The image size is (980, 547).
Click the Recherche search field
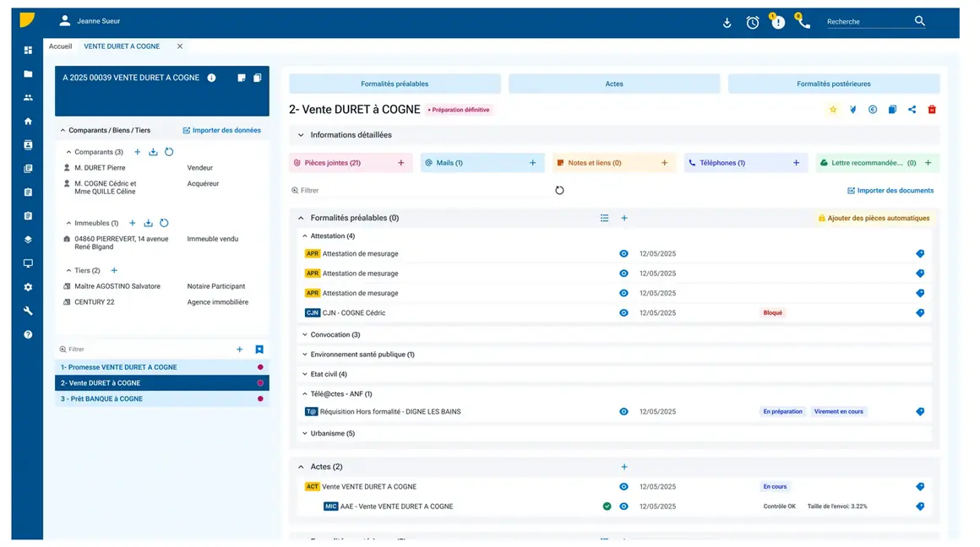[x=866, y=22]
